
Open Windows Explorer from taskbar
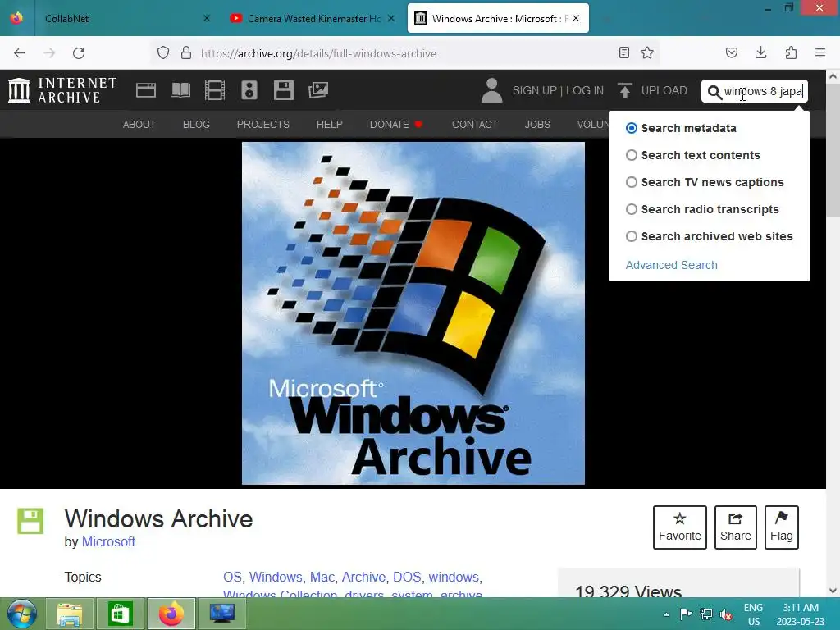pos(70,614)
